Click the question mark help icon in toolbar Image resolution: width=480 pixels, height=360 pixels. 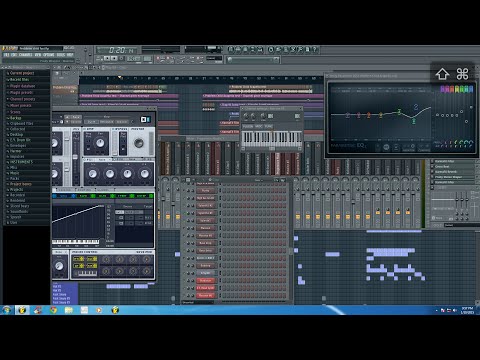(x=314, y=50)
